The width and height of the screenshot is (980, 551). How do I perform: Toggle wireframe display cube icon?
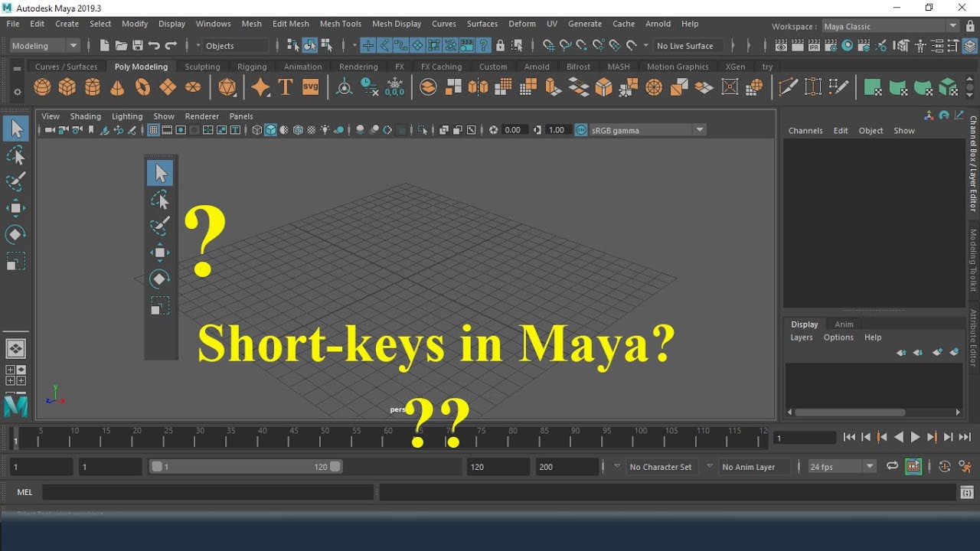257,130
